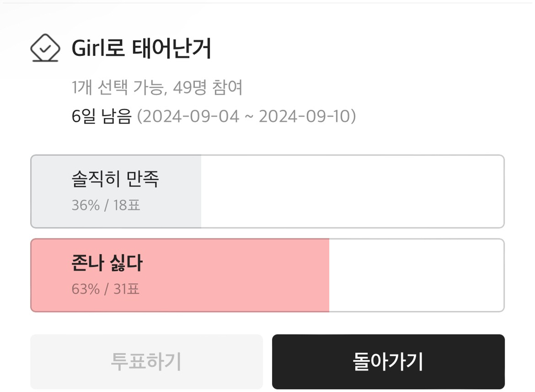The image size is (535, 392).
Task: Click the 2024-09-10 poll end date
Action: point(305,116)
